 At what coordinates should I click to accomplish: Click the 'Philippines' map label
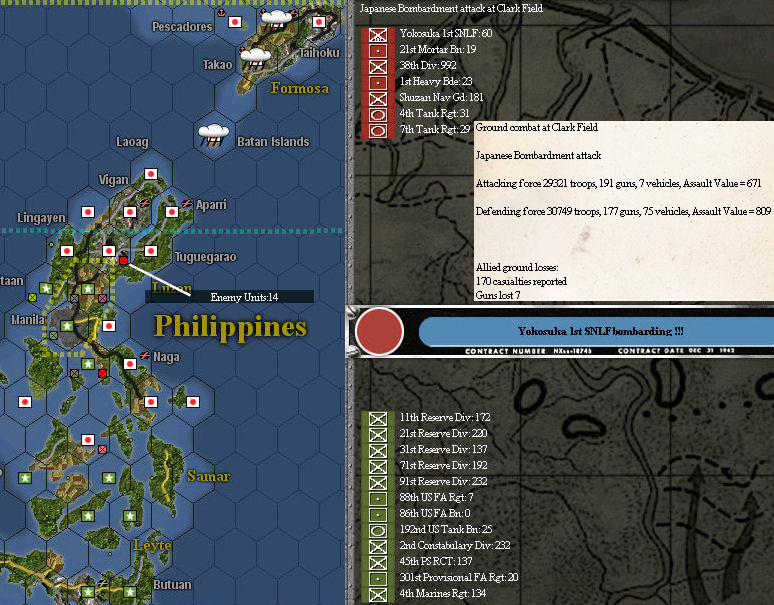pos(230,327)
